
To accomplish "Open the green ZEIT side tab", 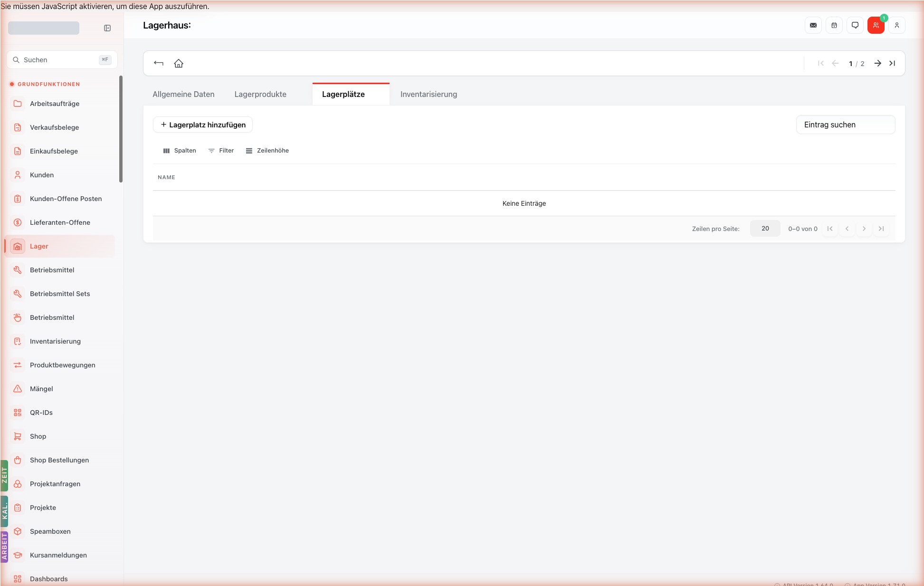I will 4,476.
